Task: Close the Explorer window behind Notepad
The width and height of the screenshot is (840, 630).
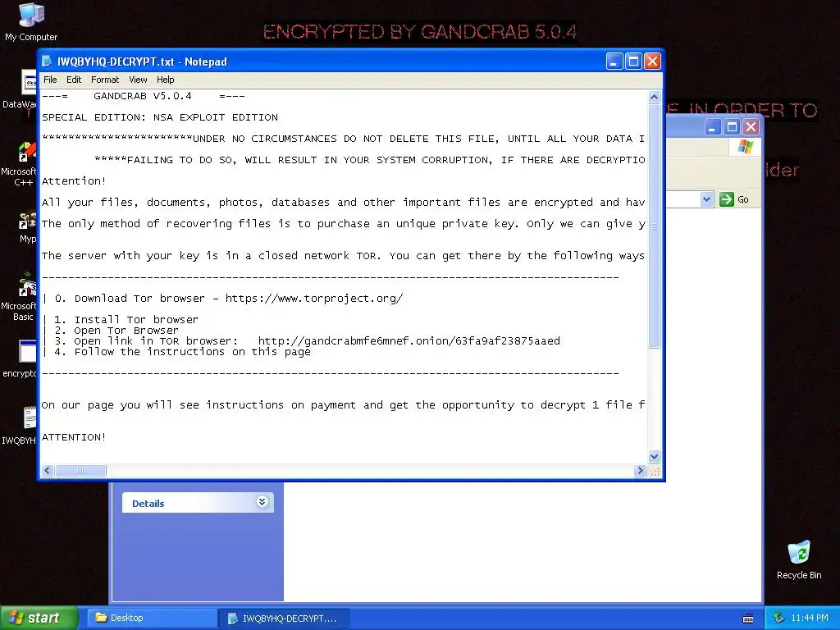Action: pyautogui.click(x=751, y=127)
